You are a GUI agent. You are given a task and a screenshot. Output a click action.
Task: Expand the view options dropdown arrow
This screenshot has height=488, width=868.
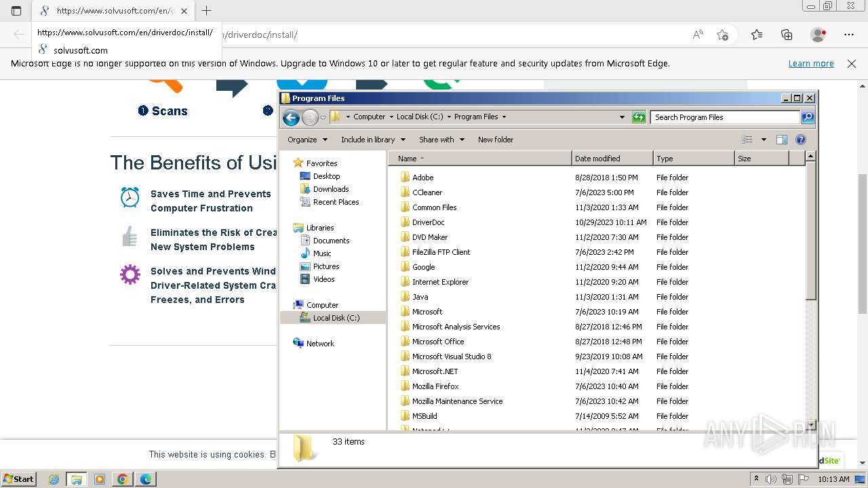[764, 140]
